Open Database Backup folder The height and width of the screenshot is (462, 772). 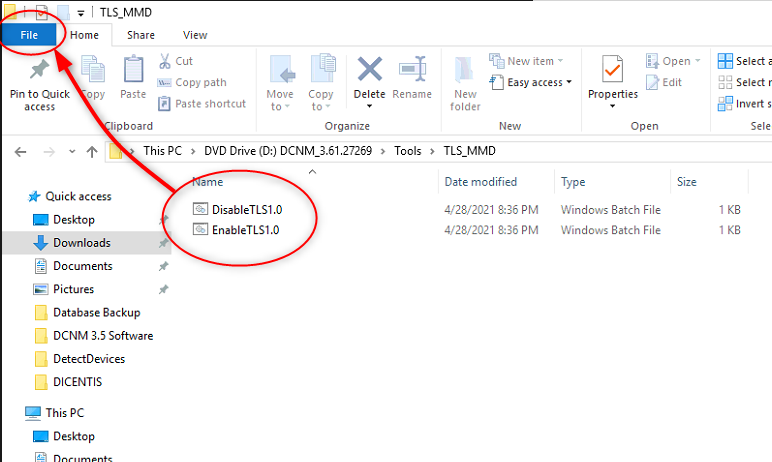coord(96,312)
